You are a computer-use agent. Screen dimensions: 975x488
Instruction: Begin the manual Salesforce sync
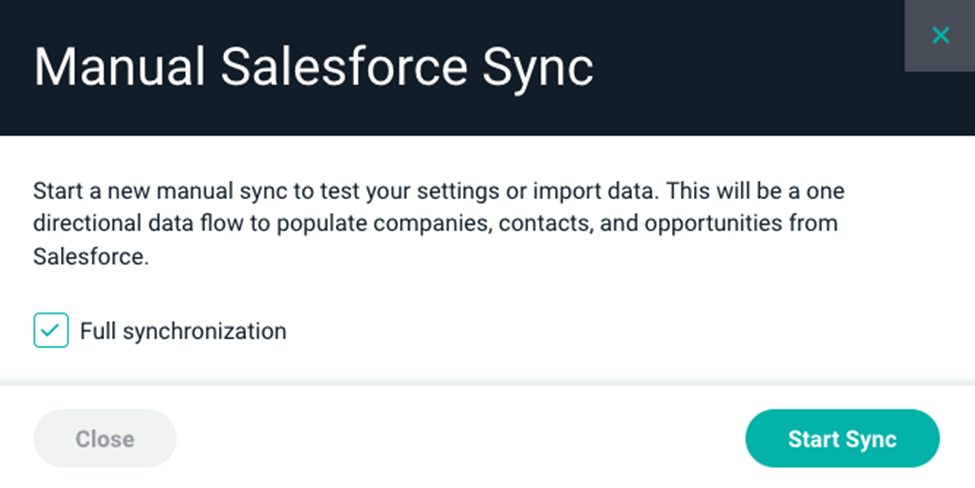[x=842, y=438]
